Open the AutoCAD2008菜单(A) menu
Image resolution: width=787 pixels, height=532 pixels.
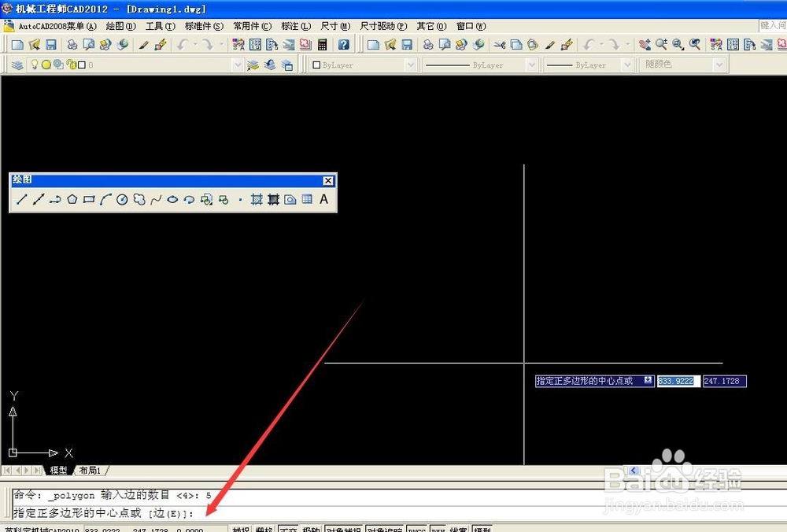click(57, 26)
